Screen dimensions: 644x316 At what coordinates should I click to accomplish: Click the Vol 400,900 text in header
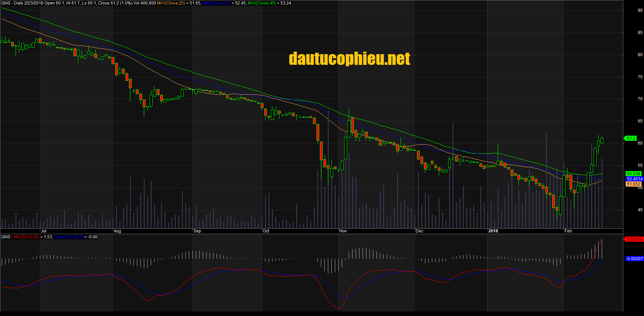(x=144, y=3)
